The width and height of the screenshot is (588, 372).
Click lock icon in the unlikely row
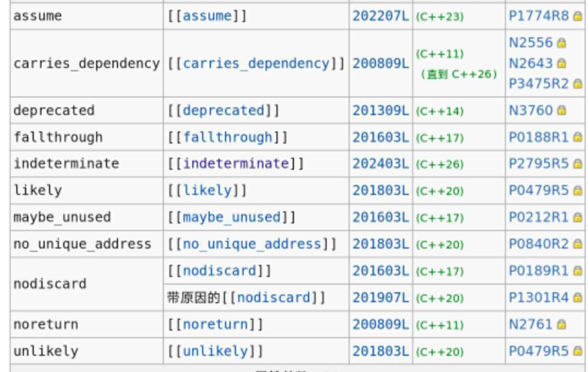click(x=578, y=351)
